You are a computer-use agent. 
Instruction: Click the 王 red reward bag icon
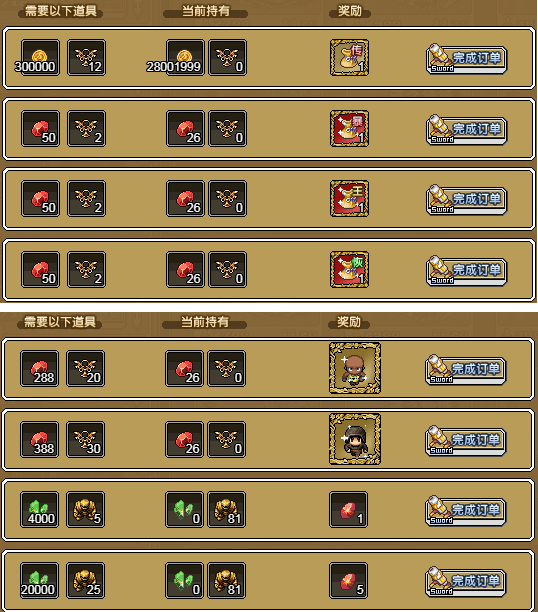click(349, 198)
